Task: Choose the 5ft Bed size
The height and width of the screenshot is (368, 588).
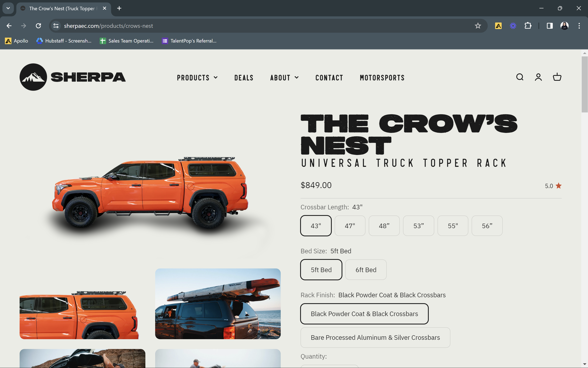Action: pyautogui.click(x=321, y=270)
